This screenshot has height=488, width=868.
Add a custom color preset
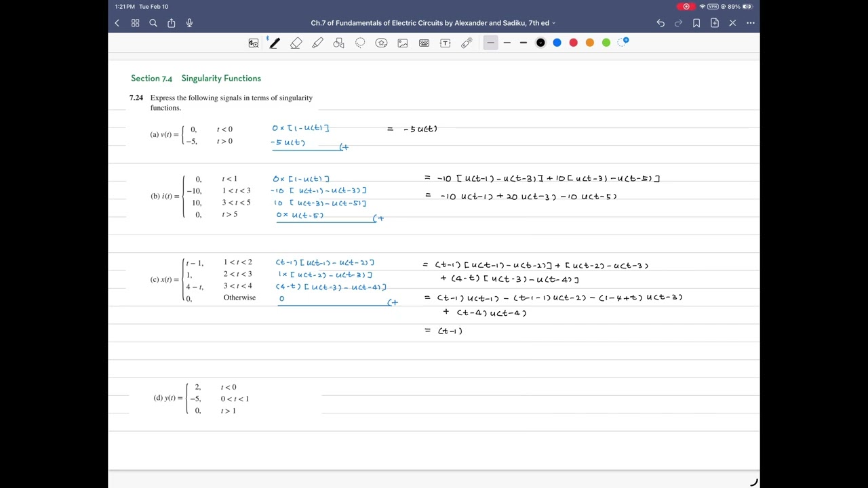coord(623,42)
